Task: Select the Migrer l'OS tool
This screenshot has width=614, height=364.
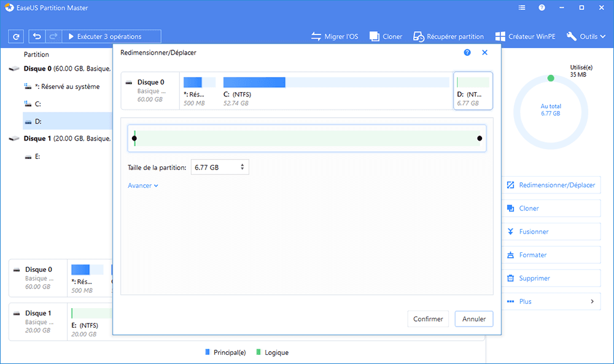Action: coord(335,36)
